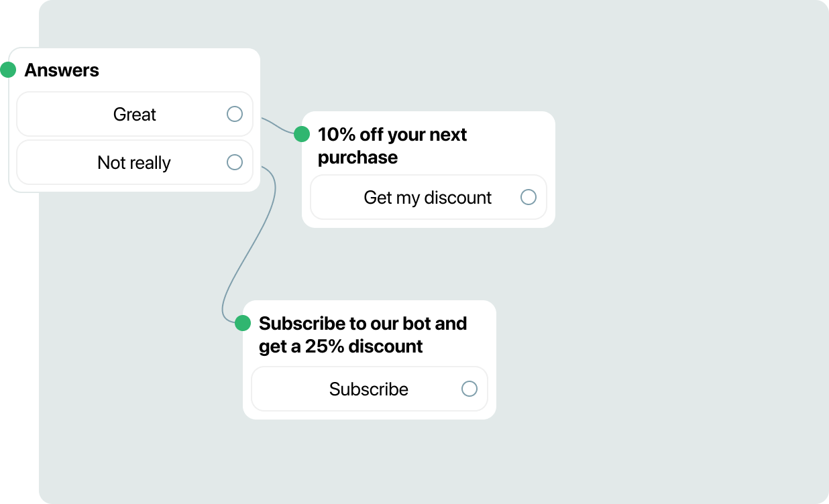Select output port next to Get my discount

click(x=529, y=197)
